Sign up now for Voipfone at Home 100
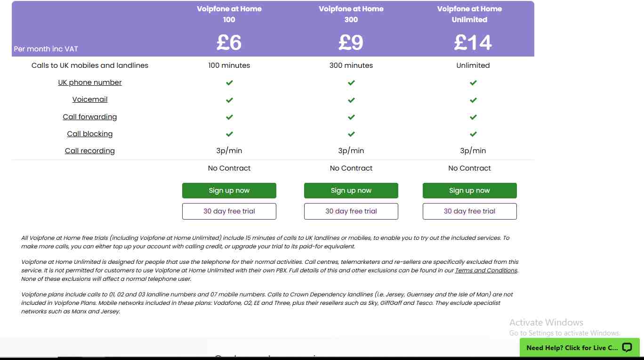Screen dimensions: 644x360 tap(229, 190)
